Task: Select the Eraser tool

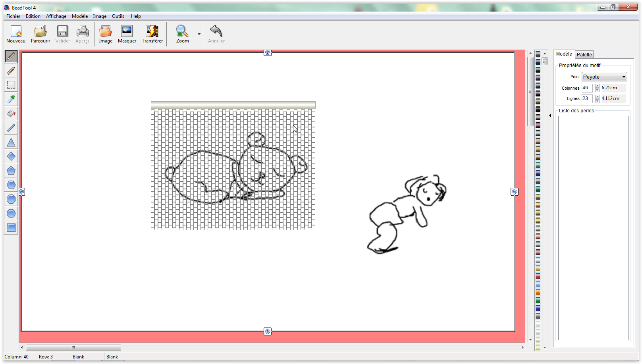Action: tap(11, 71)
